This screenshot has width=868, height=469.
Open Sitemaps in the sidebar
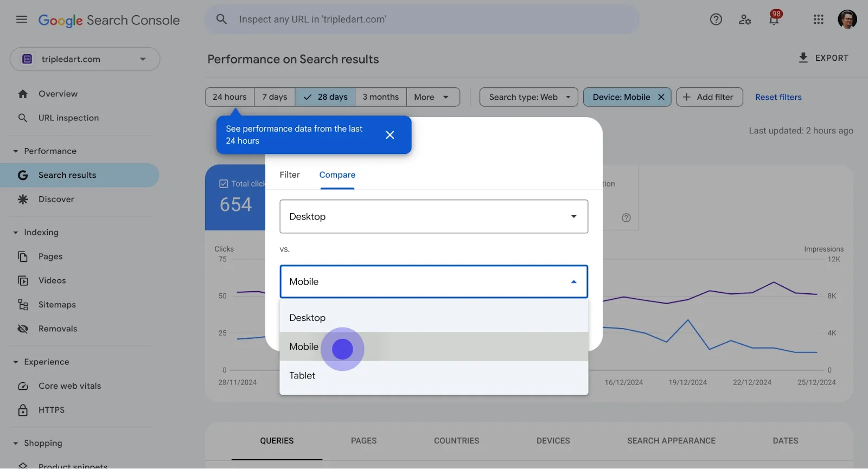click(x=79, y=305)
